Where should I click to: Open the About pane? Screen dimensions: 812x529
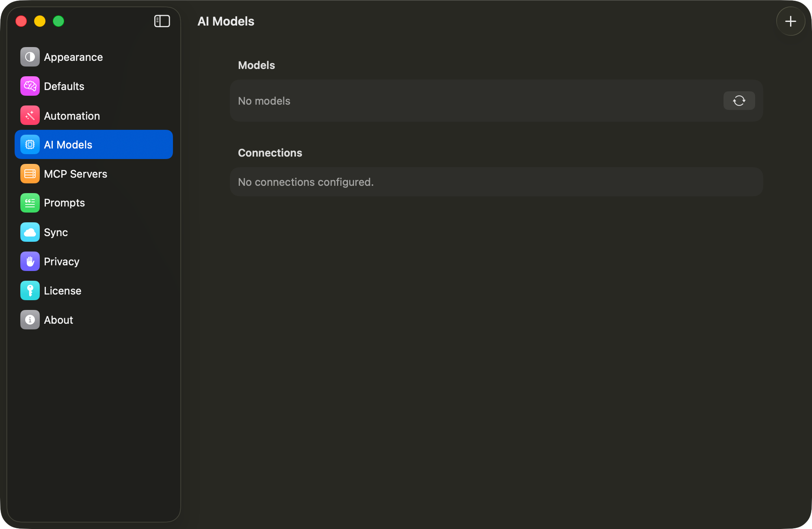(x=94, y=320)
